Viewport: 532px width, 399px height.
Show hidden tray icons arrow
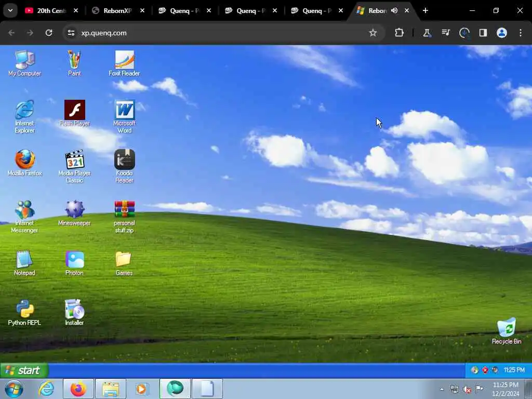[x=442, y=390]
